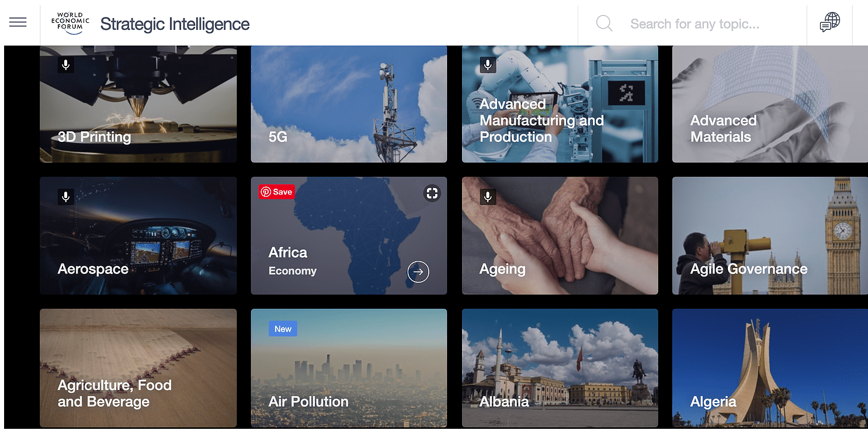Click the New badge on Air Pollution
This screenshot has height=430, width=868.
point(283,329)
